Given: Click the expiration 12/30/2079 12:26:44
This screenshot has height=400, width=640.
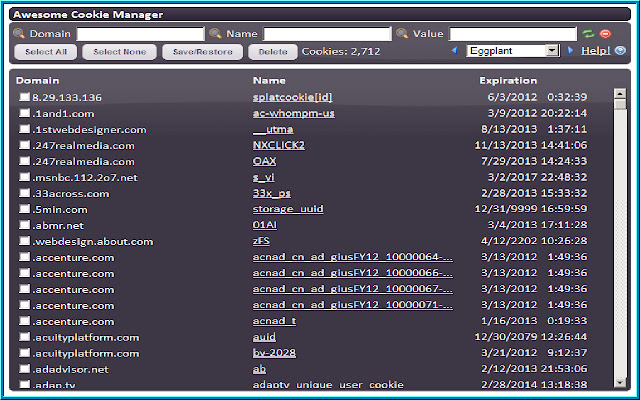Looking at the screenshot, I should pyautogui.click(x=531, y=337).
